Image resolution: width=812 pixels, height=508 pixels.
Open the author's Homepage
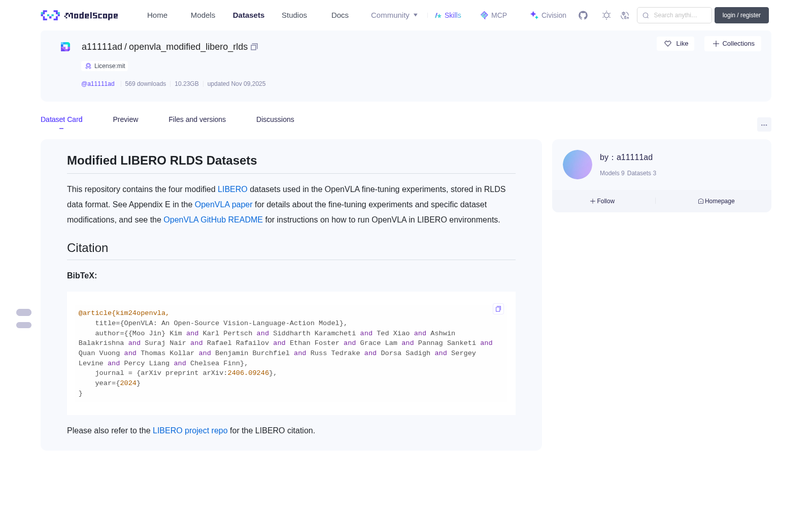tap(716, 201)
